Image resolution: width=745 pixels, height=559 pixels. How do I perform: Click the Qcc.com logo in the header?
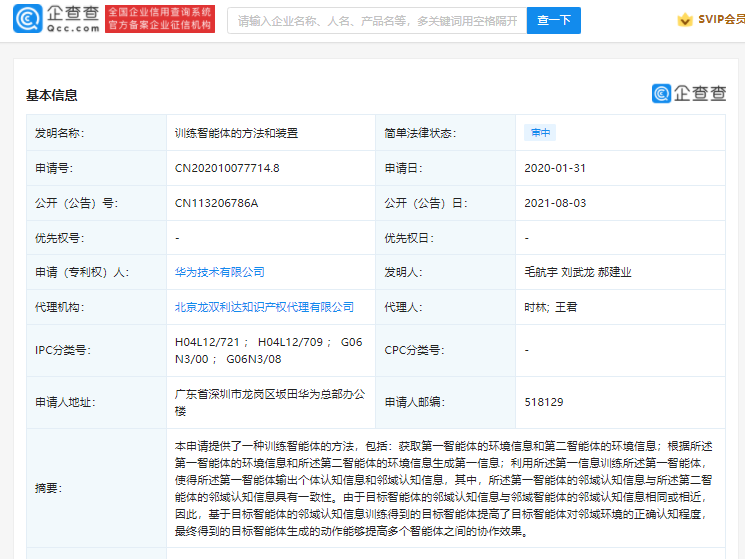coord(57,20)
